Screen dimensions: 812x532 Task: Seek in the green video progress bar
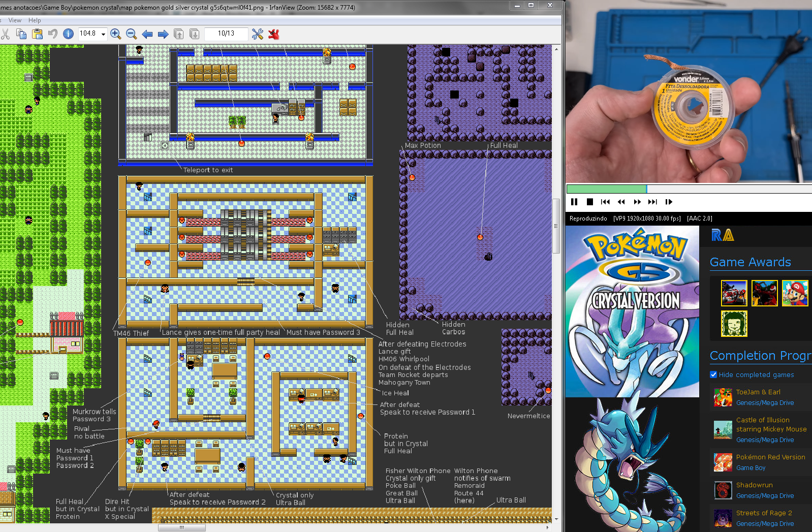coord(689,189)
